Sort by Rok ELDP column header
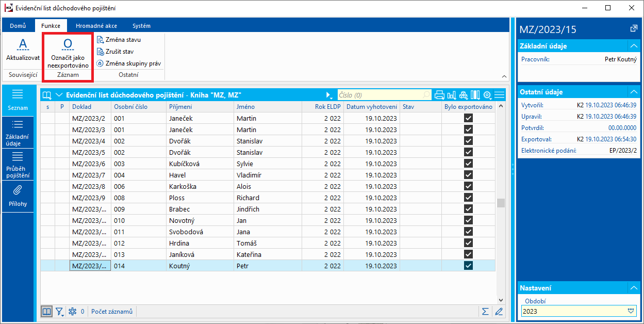The height and width of the screenshot is (324, 644). [323, 107]
